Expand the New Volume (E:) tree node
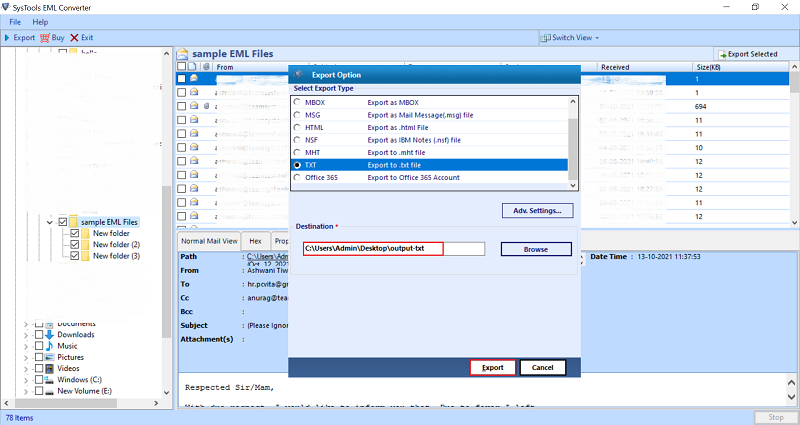Viewport: 800px width, 425px height. [27, 391]
